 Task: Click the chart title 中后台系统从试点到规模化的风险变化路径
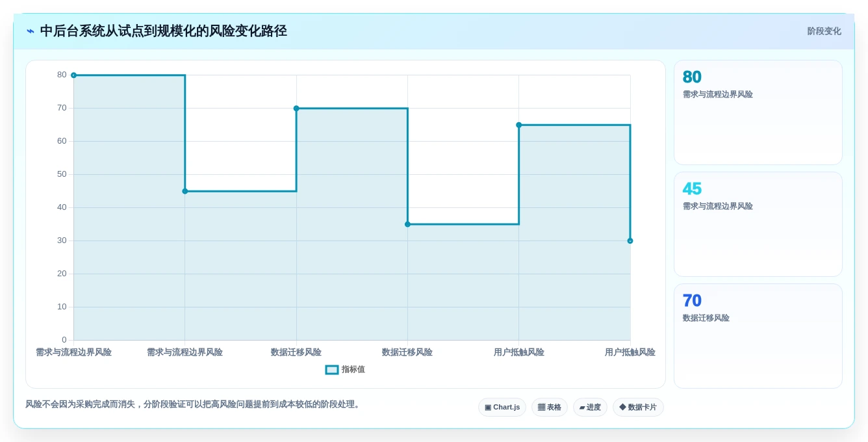coord(164,31)
